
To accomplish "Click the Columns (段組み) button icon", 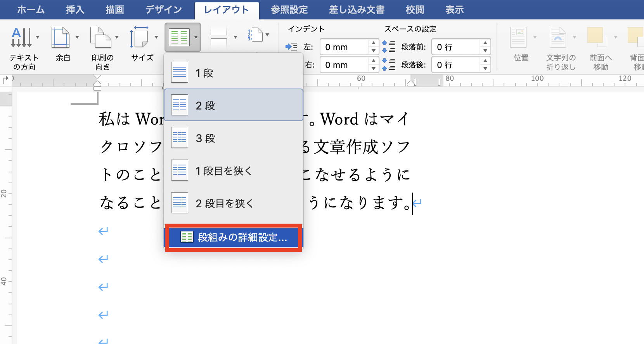I will pyautogui.click(x=179, y=37).
